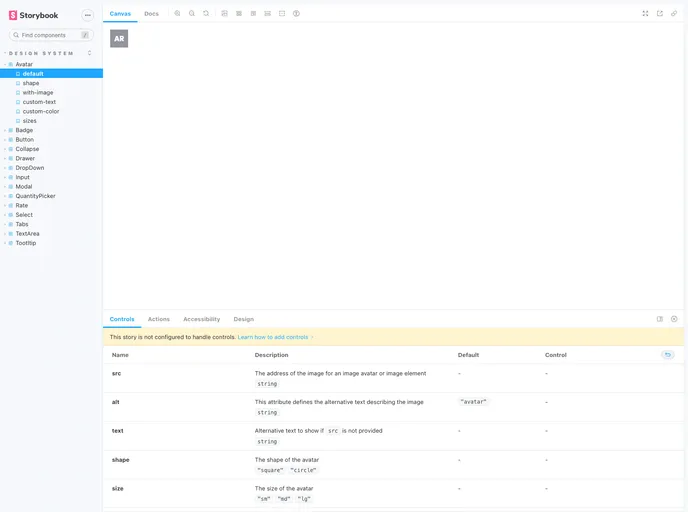Click the "square" shape value

(270, 470)
